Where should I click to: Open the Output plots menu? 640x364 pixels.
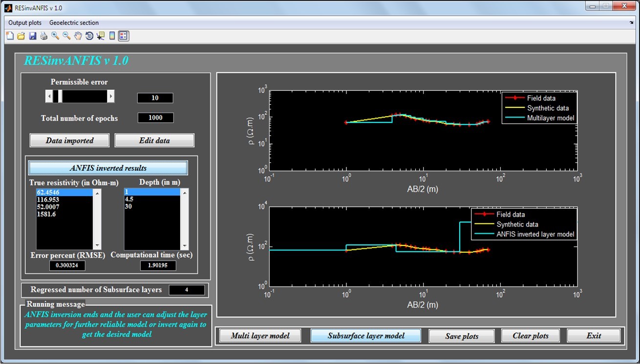(24, 22)
